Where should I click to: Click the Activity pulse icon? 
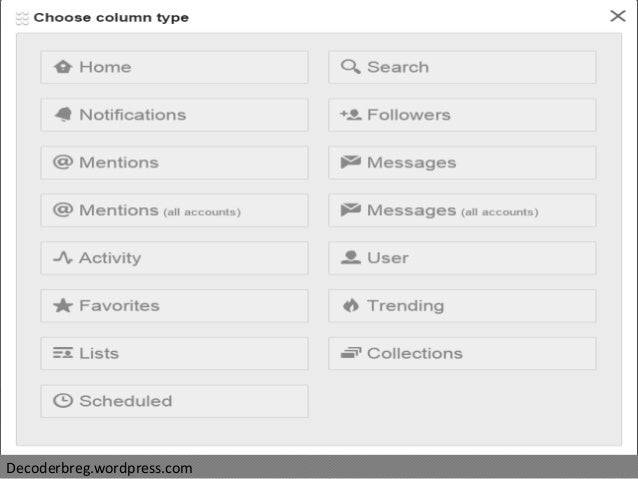click(63, 258)
